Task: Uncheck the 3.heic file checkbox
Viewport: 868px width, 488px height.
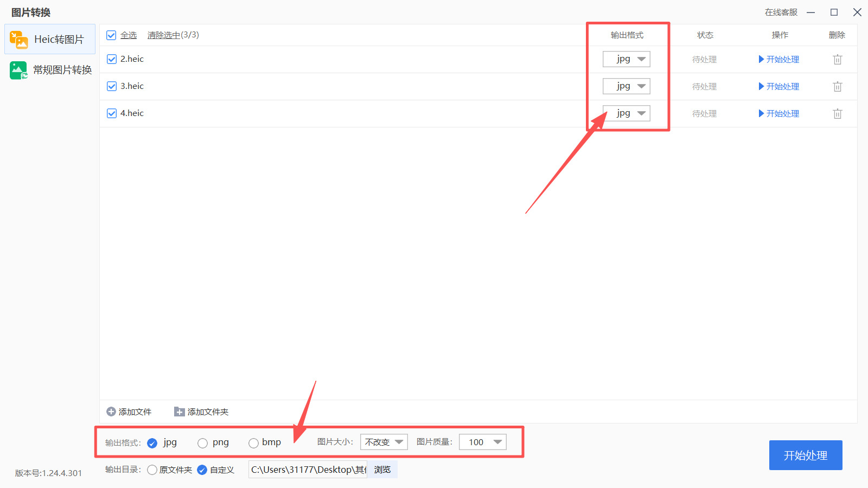Action: (x=112, y=86)
